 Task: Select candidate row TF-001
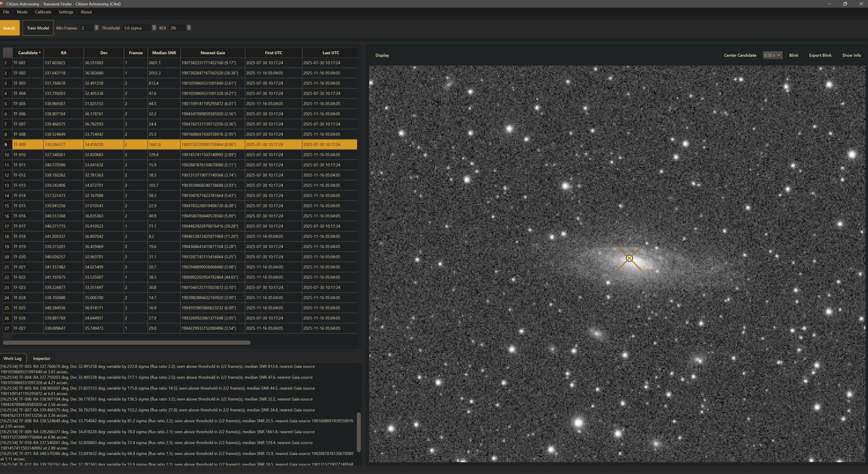[179, 63]
